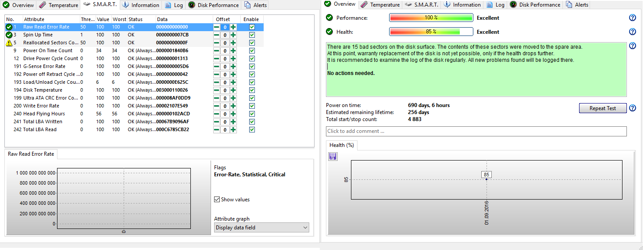Viewport: 644px width, 250px height.
Task: Click the green check icon on Raw Read Error Rate
Action: tap(9, 27)
